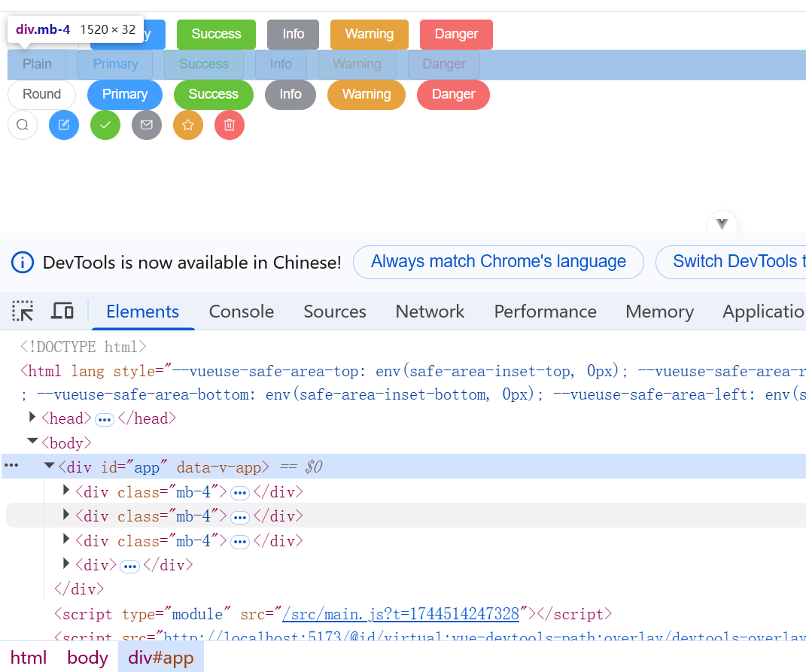Screen dimensions: 806x672
Task: Select body in the breadcrumb bar
Action: point(87,658)
